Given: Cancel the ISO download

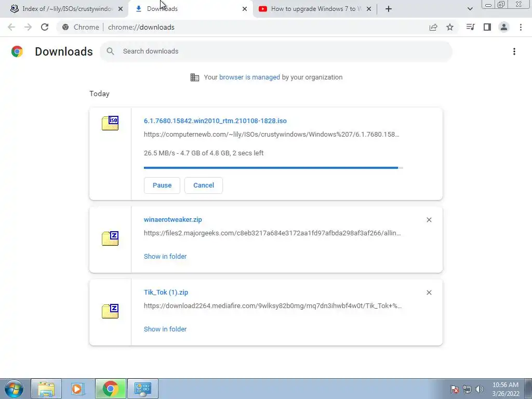Looking at the screenshot, I should (204, 185).
